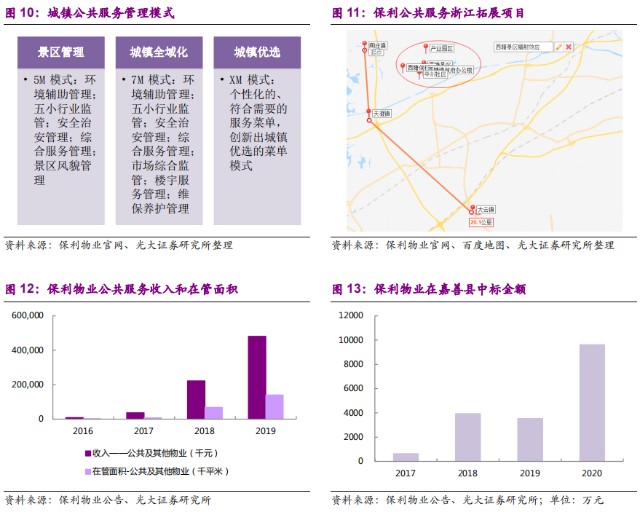The height and width of the screenshot is (512, 640).
Task: Click the 200,000 y-axis label
Action: 27,385
